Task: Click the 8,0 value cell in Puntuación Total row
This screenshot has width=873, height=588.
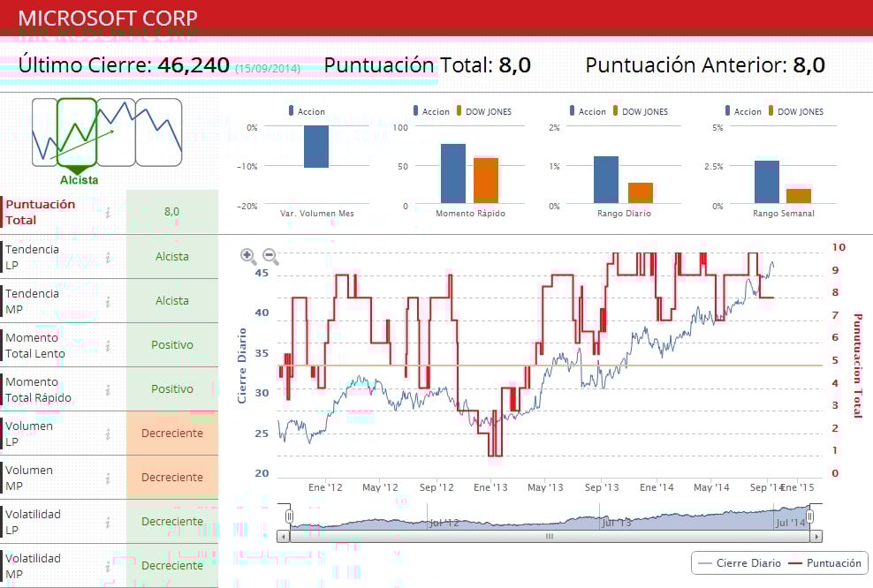Action: pos(172,212)
